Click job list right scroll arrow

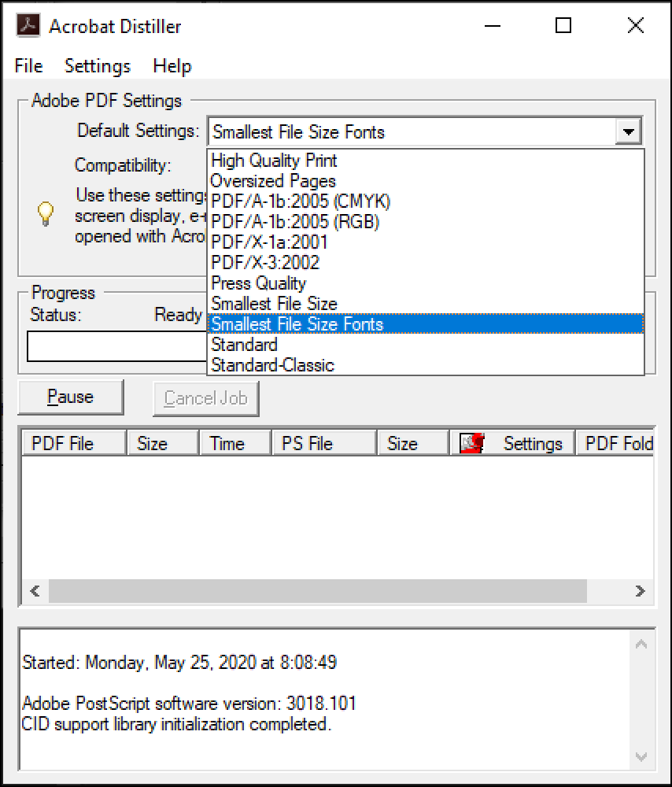click(640, 591)
